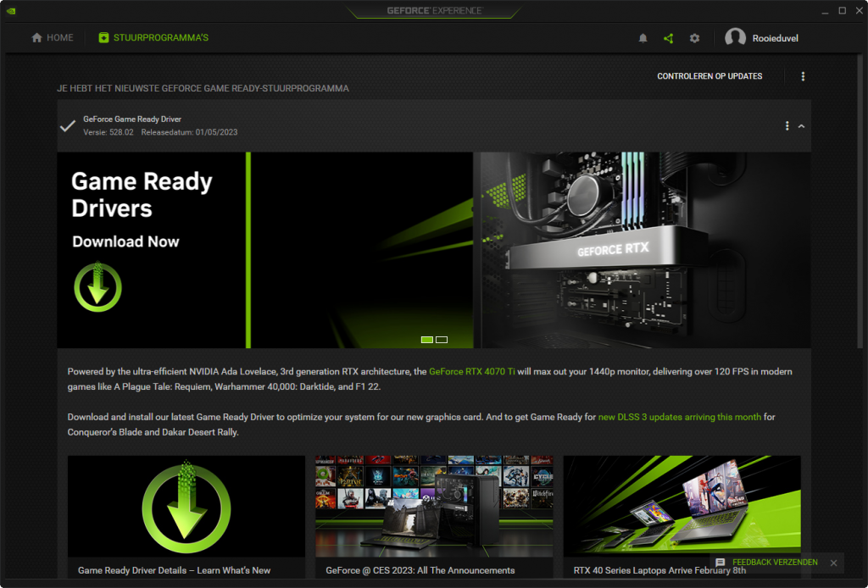Image resolution: width=868 pixels, height=588 pixels.
Task: Click 'GeForce @ CES 2023: All The Announcements'
Action: (420, 570)
